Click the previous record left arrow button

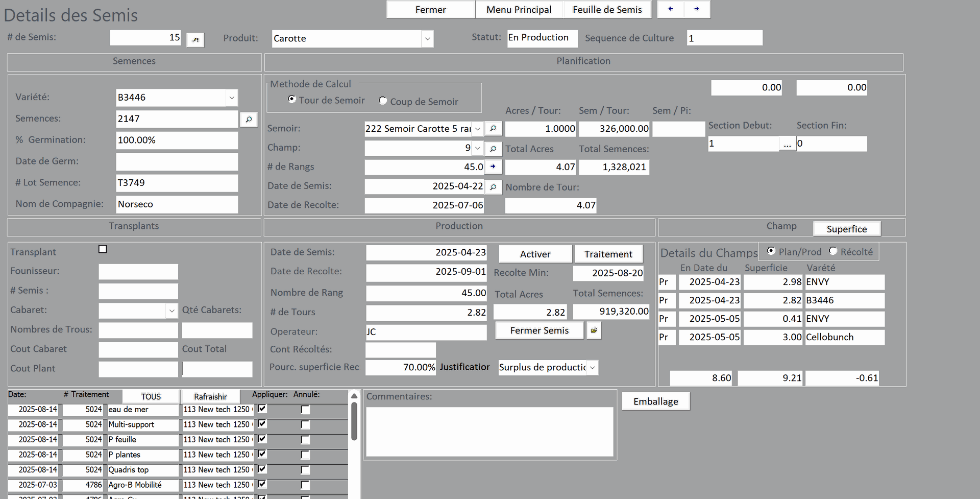coord(670,9)
